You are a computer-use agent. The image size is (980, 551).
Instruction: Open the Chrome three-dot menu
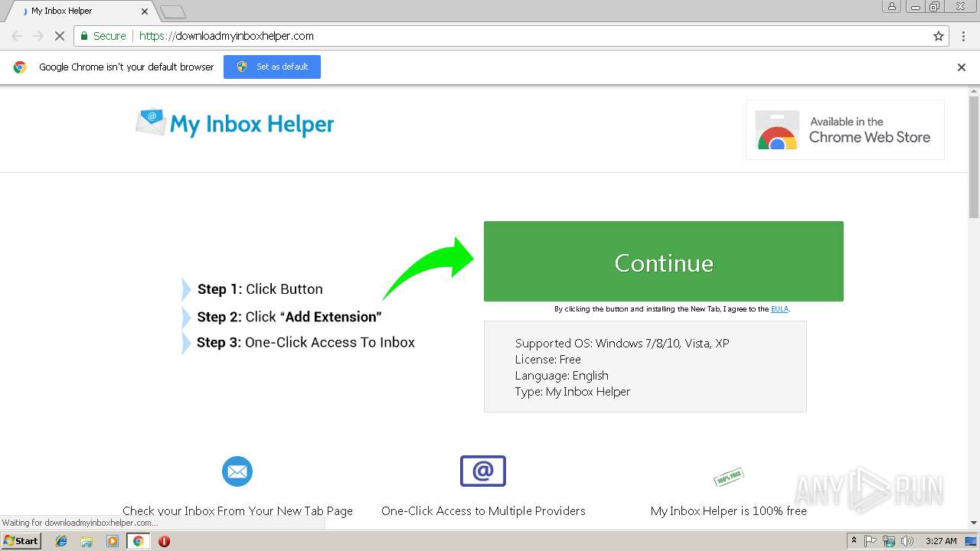tap(963, 36)
